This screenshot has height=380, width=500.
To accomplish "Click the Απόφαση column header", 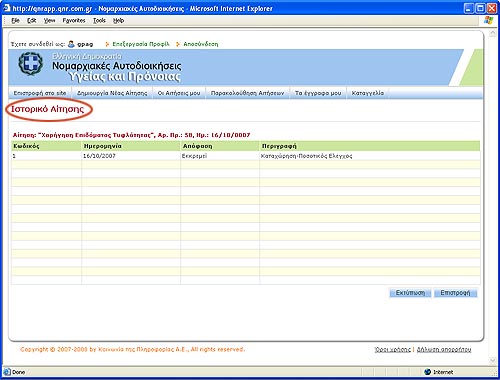I will pyautogui.click(x=220, y=146).
